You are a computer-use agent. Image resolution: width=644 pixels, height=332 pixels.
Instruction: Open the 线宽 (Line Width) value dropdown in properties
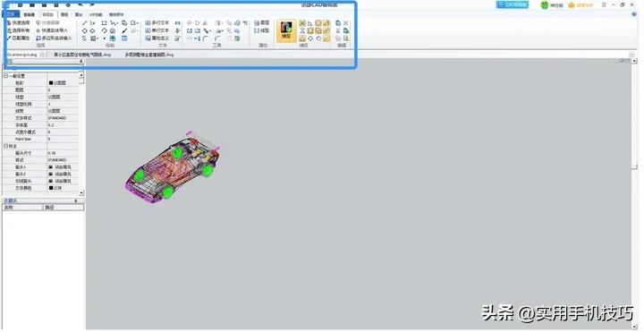click(x=63, y=111)
